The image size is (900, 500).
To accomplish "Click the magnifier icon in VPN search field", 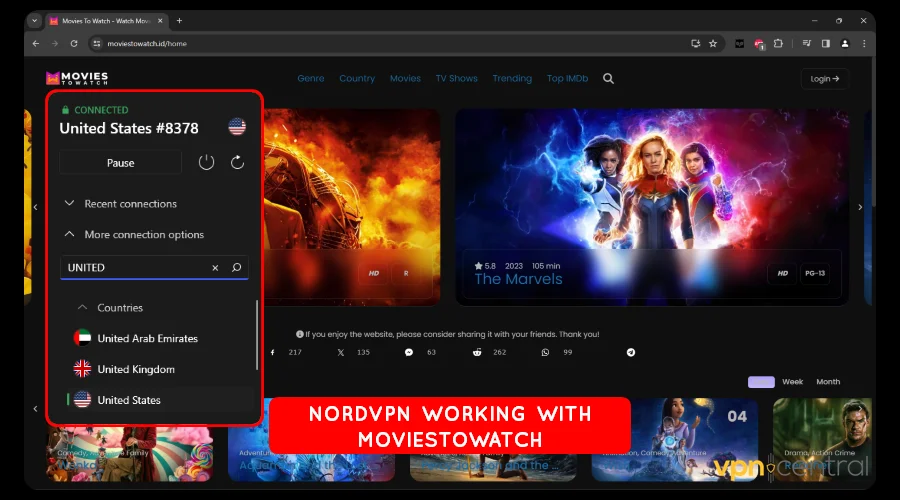I will point(236,268).
